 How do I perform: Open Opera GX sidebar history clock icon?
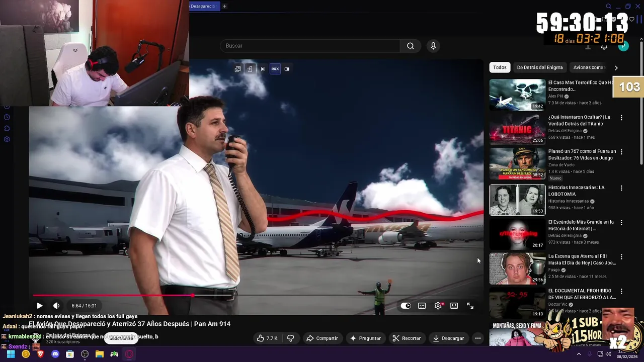pyautogui.click(x=7, y=117)
